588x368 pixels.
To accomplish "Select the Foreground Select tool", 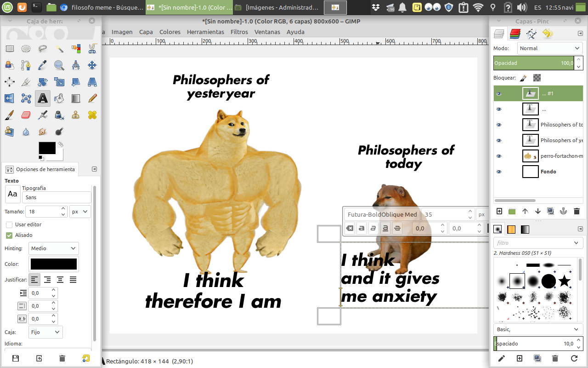I will point(10,65).
